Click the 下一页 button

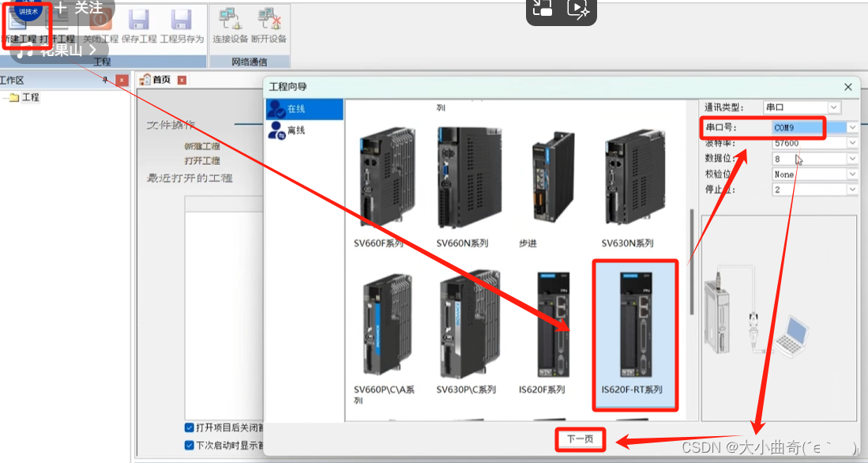[581, 439]
